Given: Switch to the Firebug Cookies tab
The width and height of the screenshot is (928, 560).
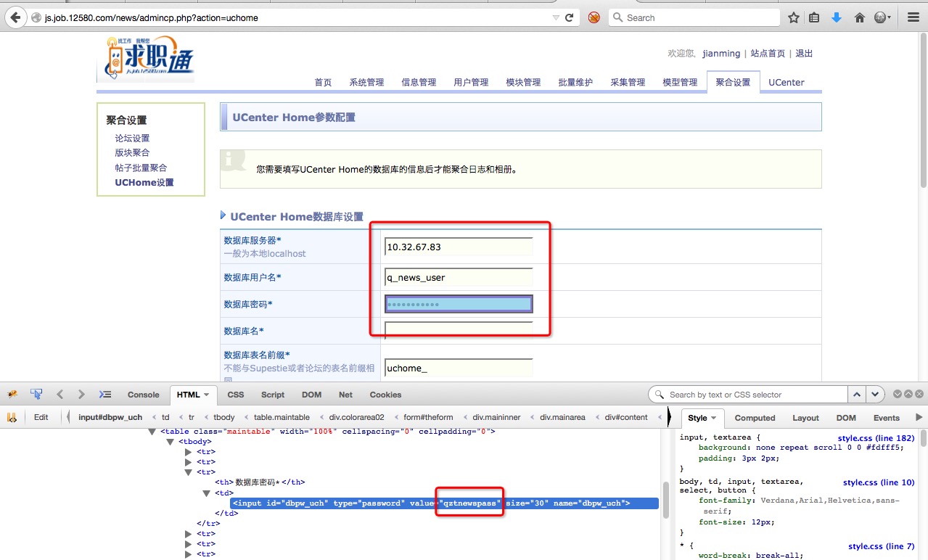Looking at the screenshot, I should click(385, 395).
